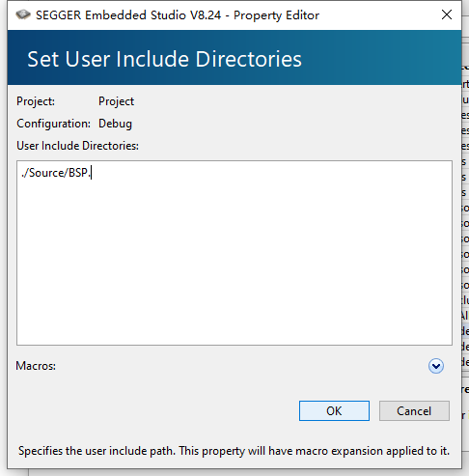Close the Property Editor window
This screenshot has width=469, height=476.
[x=447, y=14]
